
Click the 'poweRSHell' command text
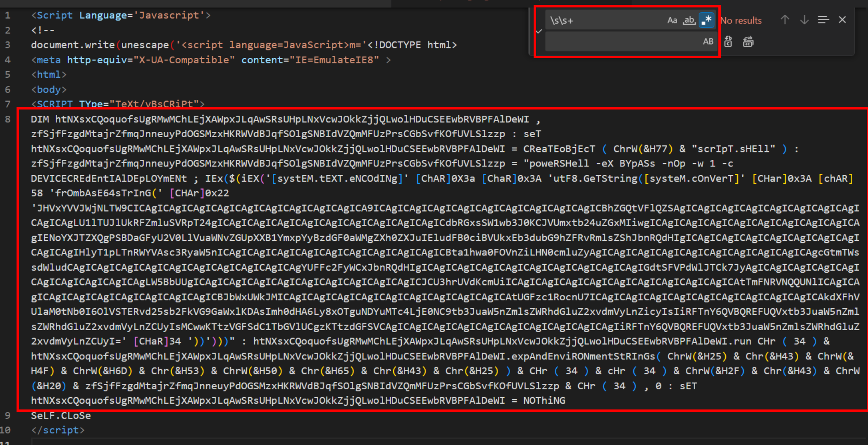tap(559, 164)
